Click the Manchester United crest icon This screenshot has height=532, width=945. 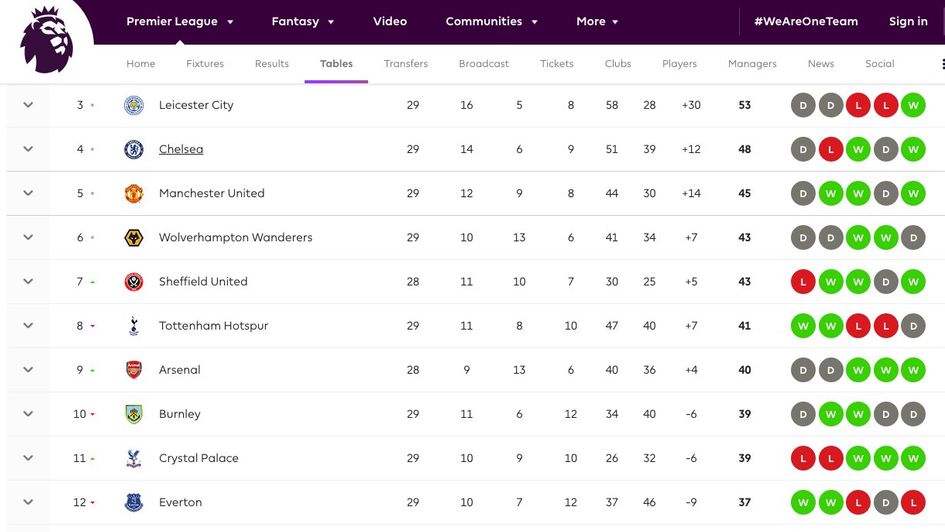[134, 193]
